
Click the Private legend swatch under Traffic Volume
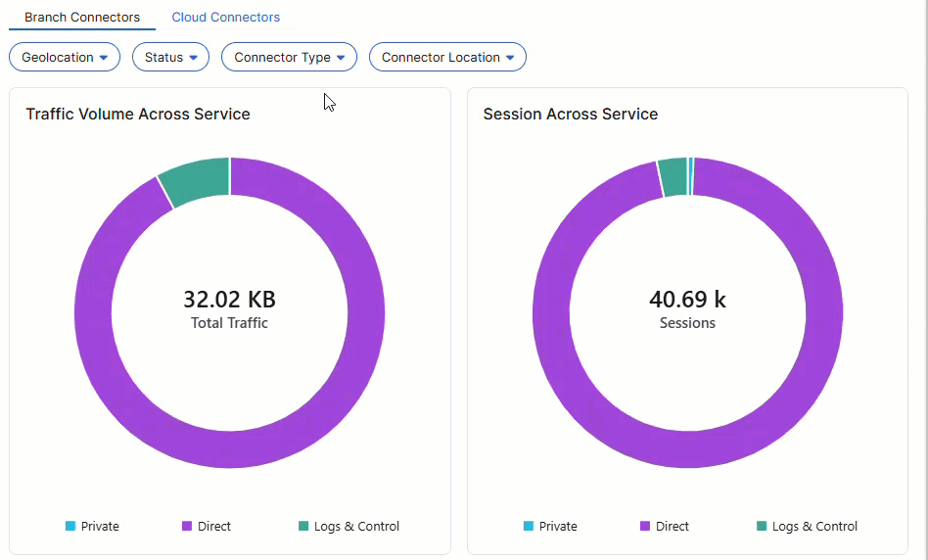(70, 527)
